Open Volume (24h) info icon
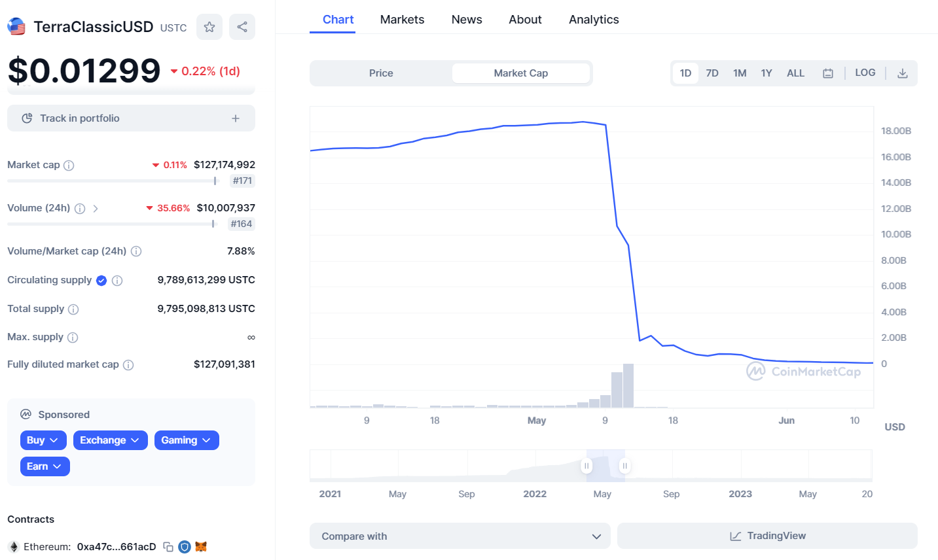This screenshot has height=560, width=938. 80,209
